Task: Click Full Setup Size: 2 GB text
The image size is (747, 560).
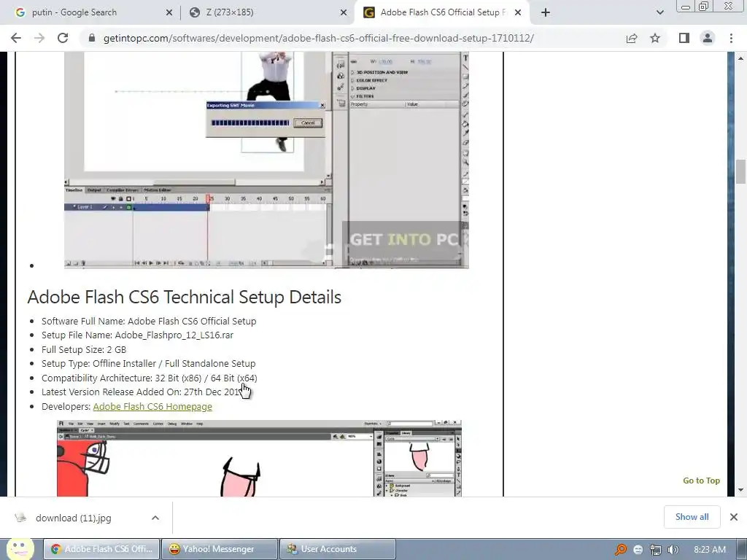Action: pos(84,349)
